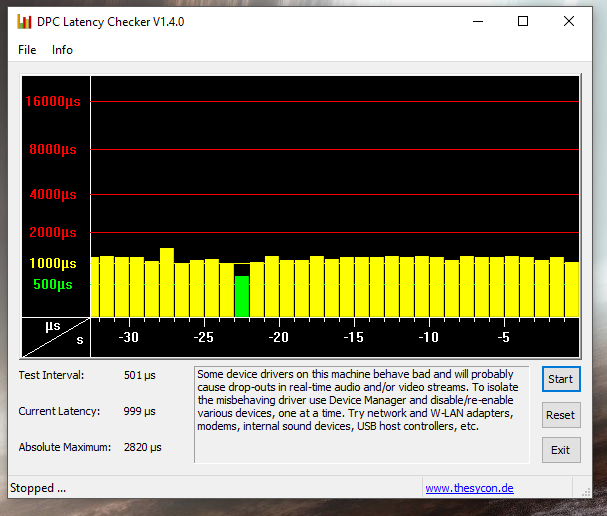Screen dimensions: 607x516
Task: Click the Absolute Maximum value 2820 µs
Action: tap(142, 447)
